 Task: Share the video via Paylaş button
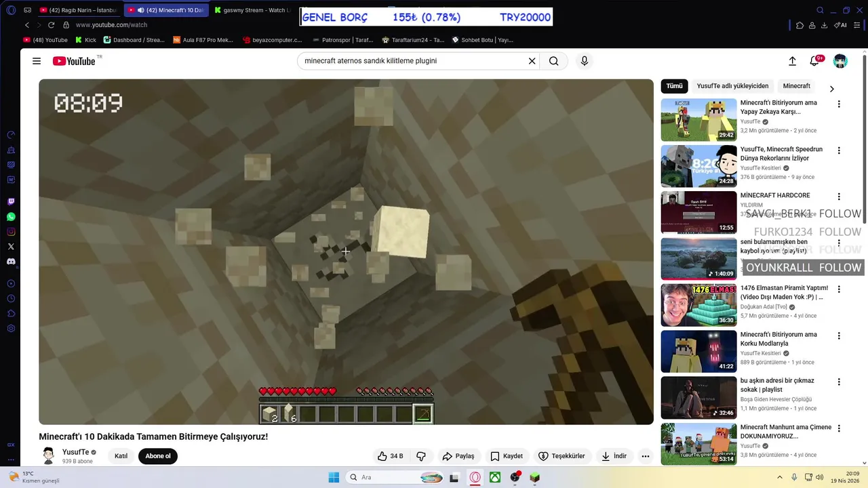coord(458,456)
